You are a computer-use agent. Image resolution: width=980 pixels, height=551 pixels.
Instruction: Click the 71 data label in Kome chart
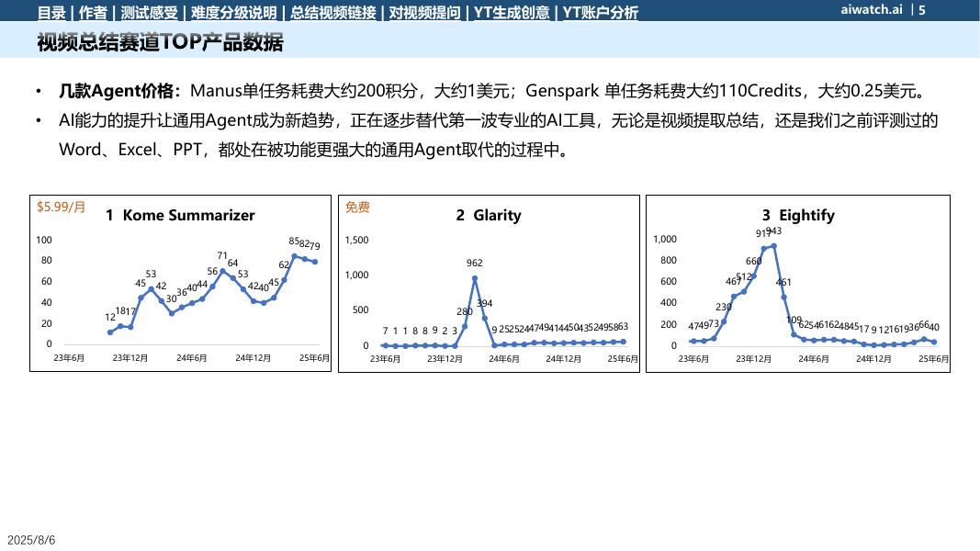point(222,255)
